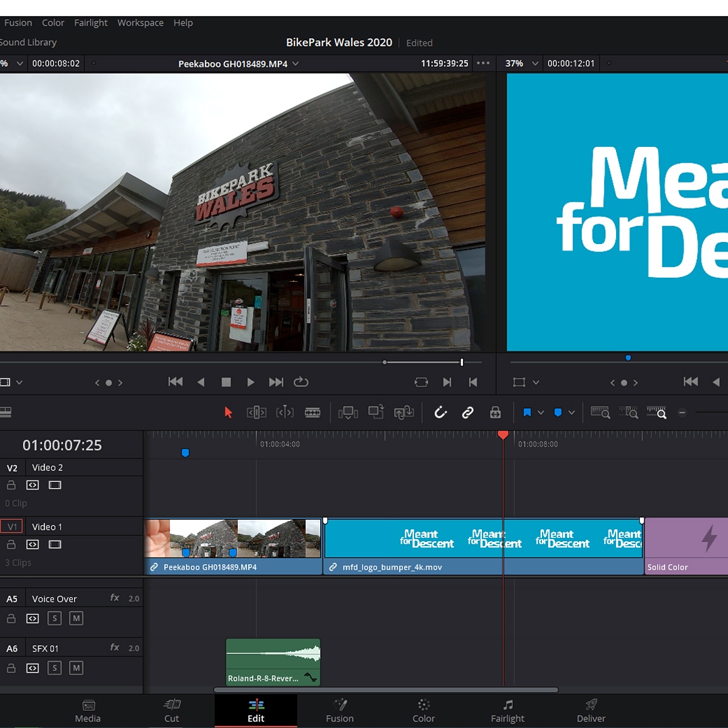This screenshot has height=728, width=728.
Task: Click the source viewer jog scrub bar
Action: [x=241, y=362]
